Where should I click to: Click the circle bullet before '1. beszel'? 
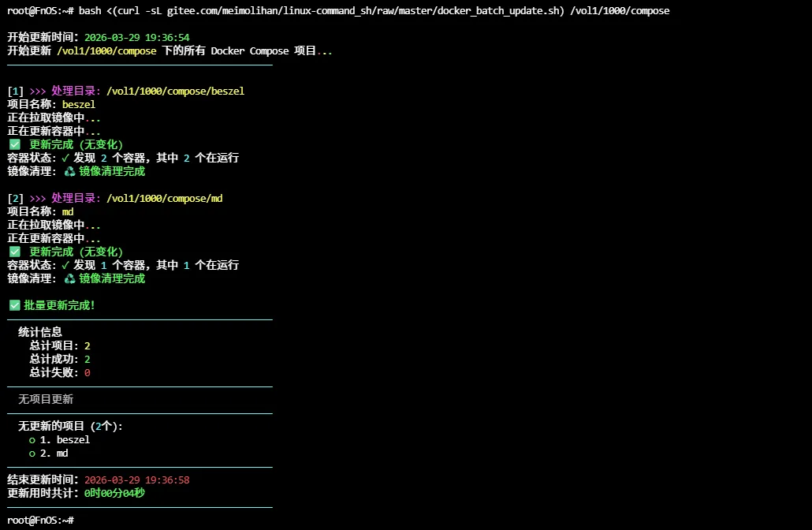point(32,440)
